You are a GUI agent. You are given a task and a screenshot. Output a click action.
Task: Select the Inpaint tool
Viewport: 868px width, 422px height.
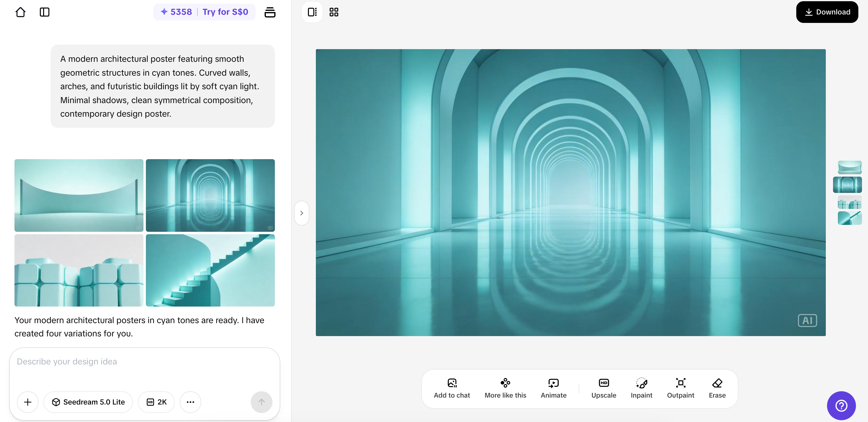[641, 388]
